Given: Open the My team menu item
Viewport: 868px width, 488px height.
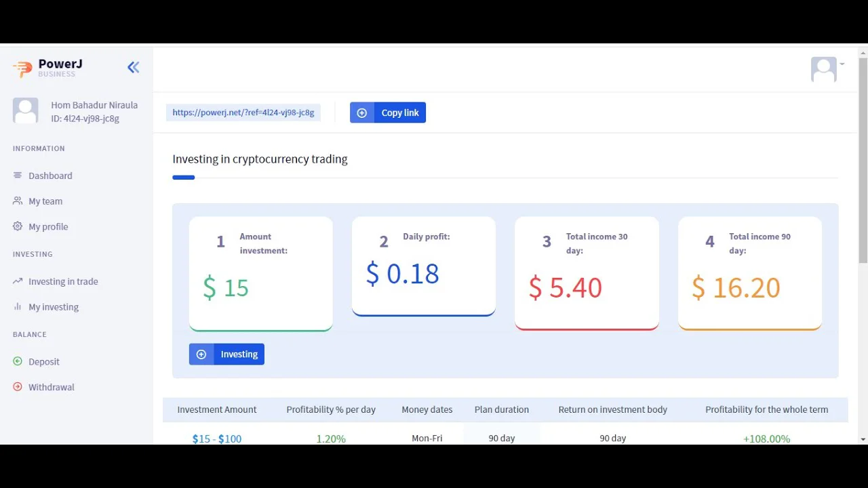Looking at the screenshot, I should pos(45,201).
